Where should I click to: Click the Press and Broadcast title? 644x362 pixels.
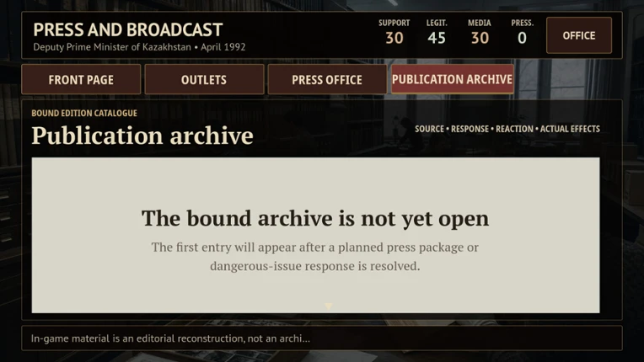pyautogui.click(x=128, y=30)
